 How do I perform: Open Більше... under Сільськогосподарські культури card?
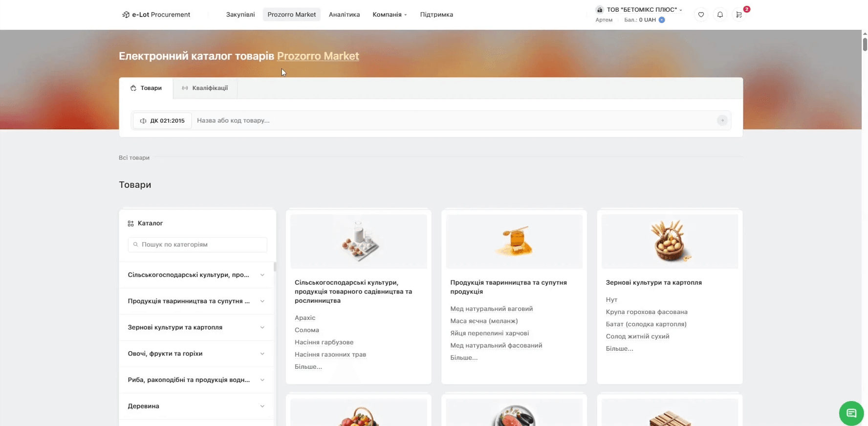click(x=308, y=367)
